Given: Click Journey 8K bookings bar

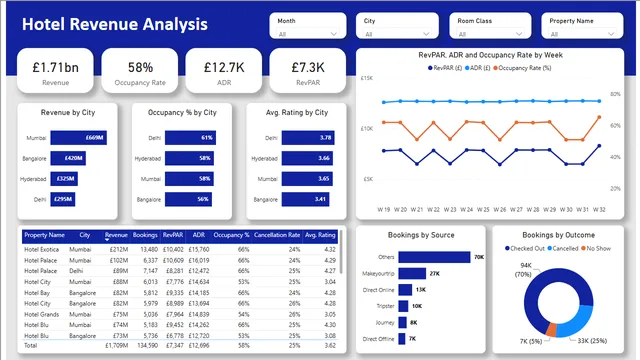Looking at the screenshot, I should (402, 322).
